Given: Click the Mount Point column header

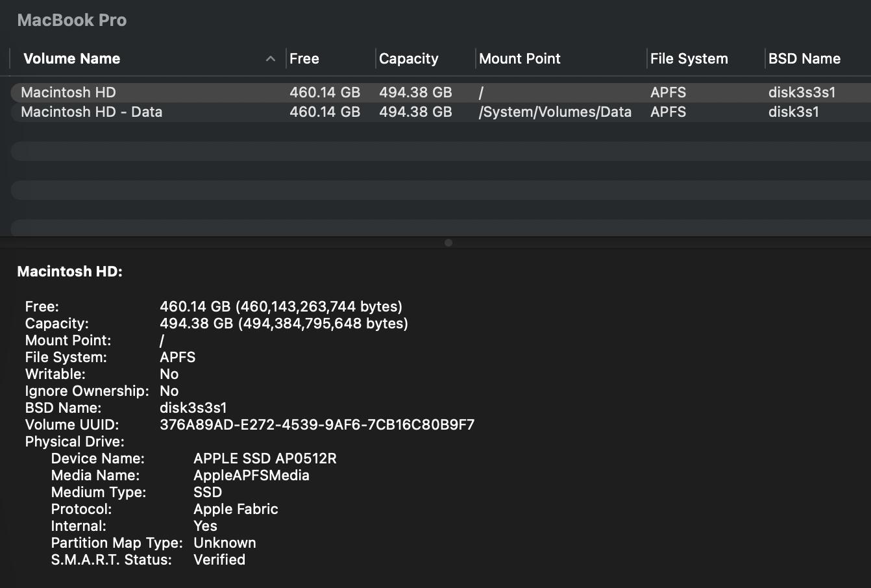Looking at the screenshot, I should pyautogui.click(x=519, y=59).
